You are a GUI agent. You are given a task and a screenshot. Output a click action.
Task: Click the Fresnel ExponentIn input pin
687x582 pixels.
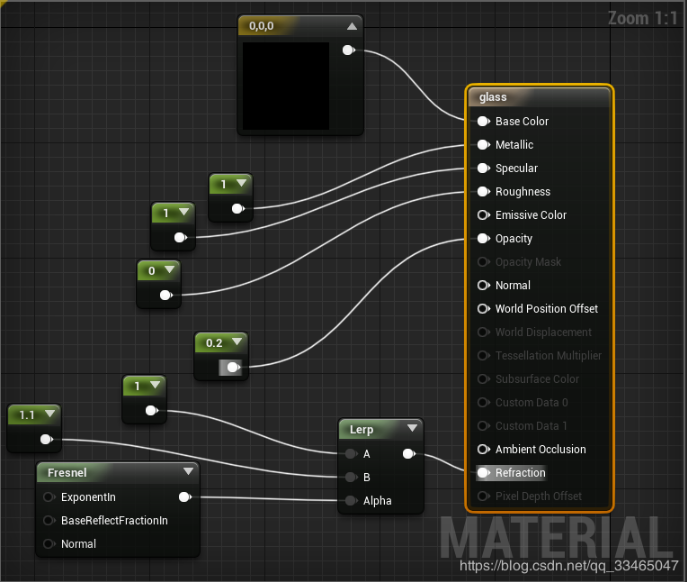coord(49,497)
